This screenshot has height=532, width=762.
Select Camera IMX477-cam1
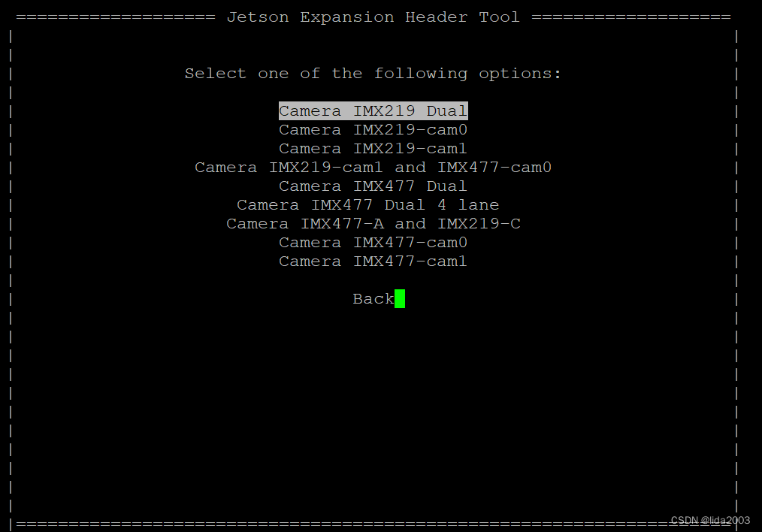(x=373, y=261)
